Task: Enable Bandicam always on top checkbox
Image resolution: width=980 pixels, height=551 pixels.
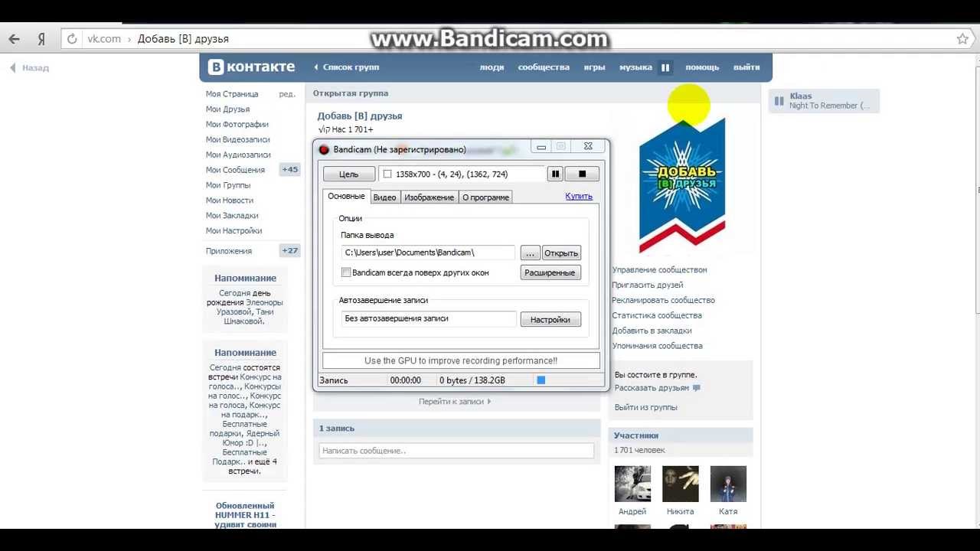Action: [x=346, y=272]
